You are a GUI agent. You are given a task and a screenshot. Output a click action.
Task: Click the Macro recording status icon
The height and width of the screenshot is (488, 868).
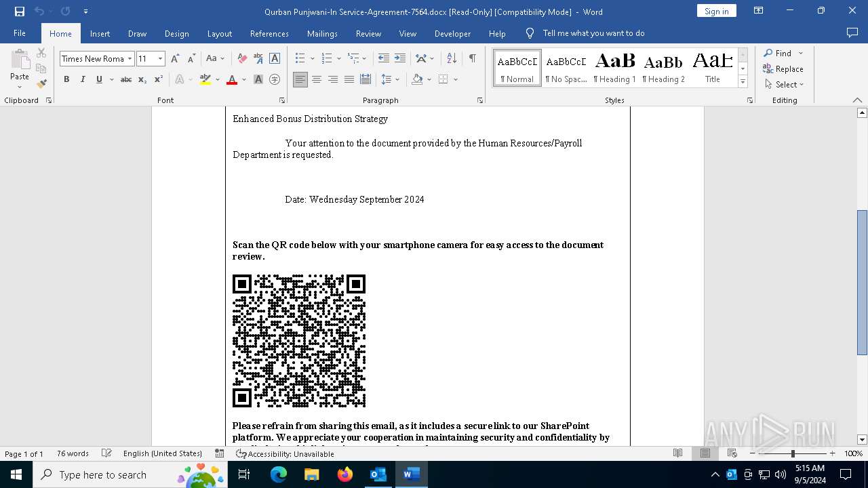[219, 453]
